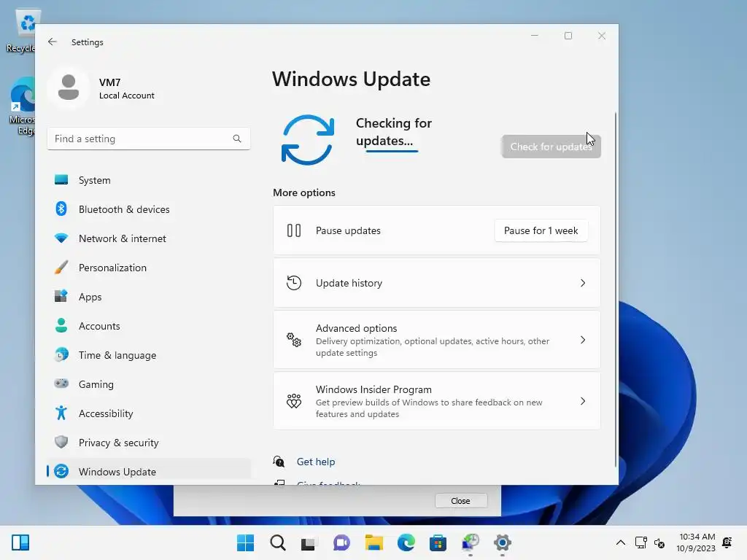Click the Advanced options gears icon
Viewport: 747px width, 560px height.
294,340
